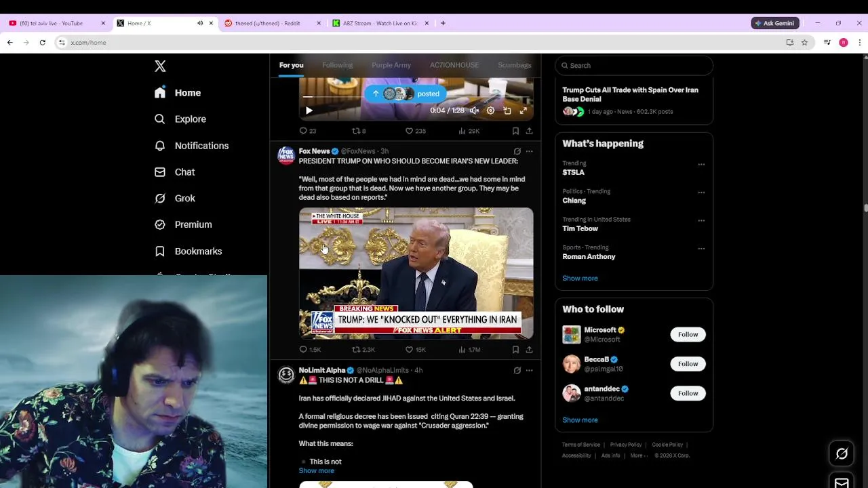Open more options for $TSLA trend
This screenshot has width=868, height=488.
point(701,164)
